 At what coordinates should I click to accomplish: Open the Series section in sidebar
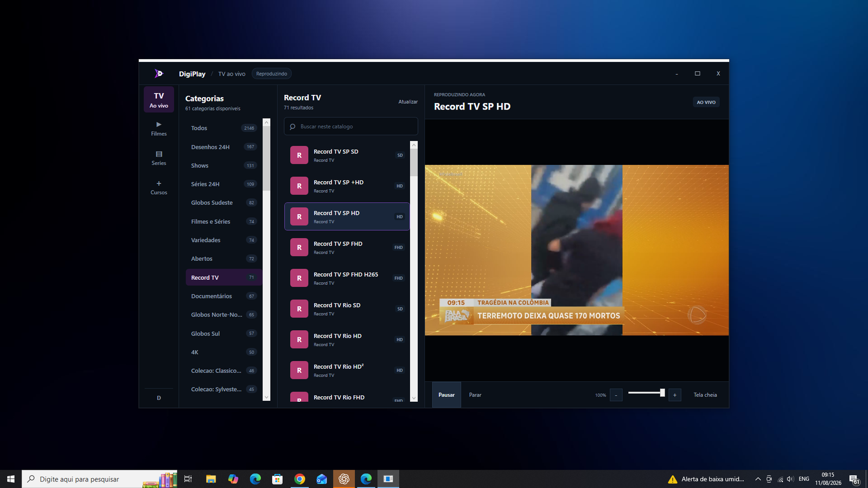(159, 158)
